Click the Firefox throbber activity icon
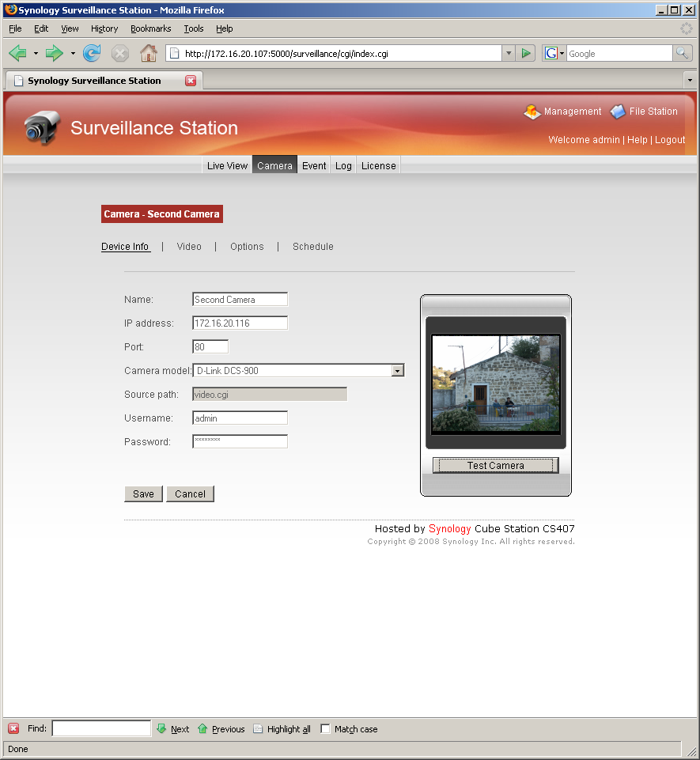Viewport: 700px width, 760px height. pyautogui.click(x=687, y=28)
